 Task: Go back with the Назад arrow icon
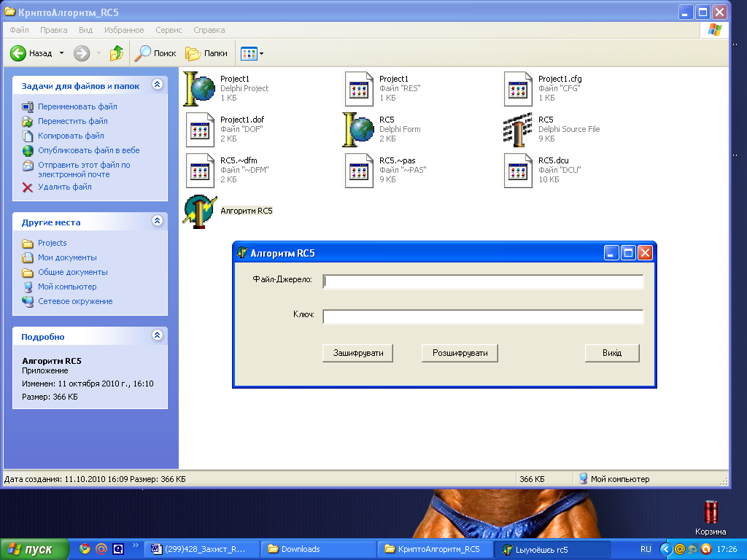[18, 53]
